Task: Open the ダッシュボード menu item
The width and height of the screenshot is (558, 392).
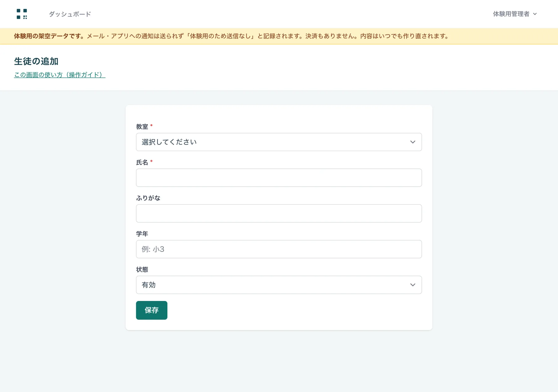Action: coord(70,14)
